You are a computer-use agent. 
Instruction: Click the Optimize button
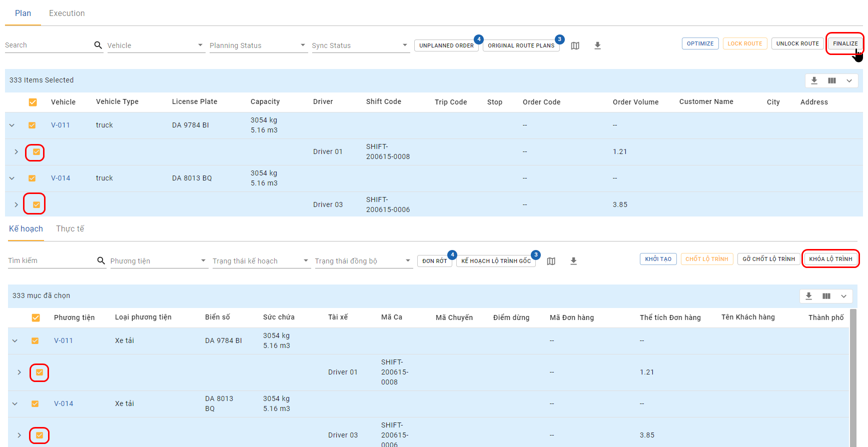[x=700, y=43]
